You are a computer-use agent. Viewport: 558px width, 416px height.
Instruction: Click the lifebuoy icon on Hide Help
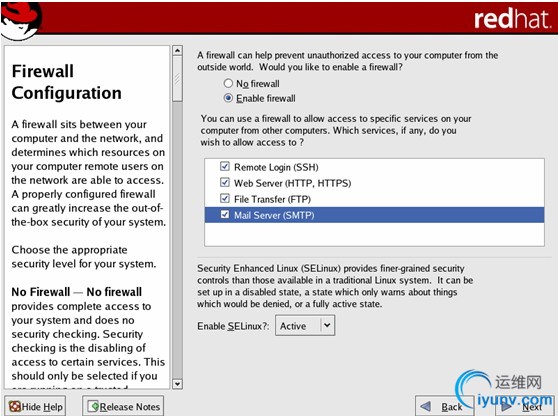[15, 406]
